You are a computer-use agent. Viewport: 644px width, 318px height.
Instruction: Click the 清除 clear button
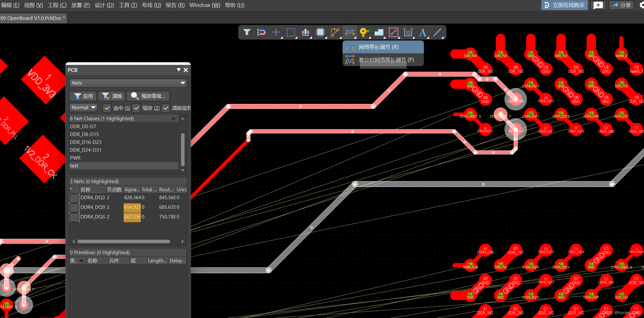click(112, 96)
